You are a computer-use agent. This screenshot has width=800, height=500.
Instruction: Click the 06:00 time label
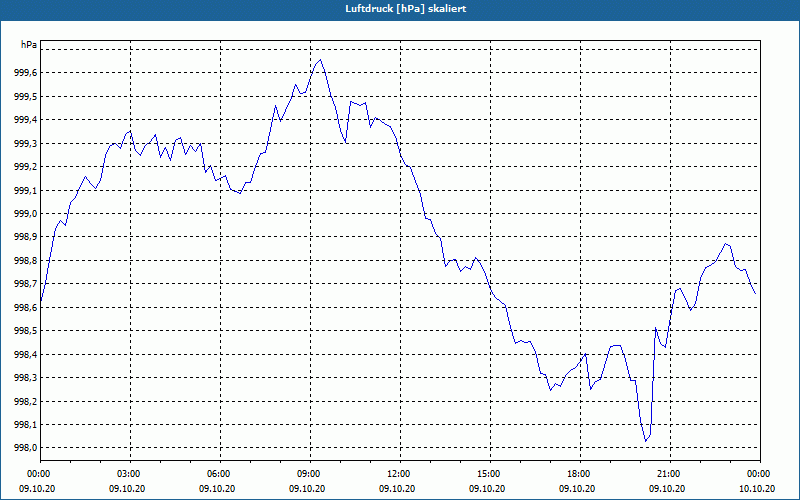(x=220, y=474)
